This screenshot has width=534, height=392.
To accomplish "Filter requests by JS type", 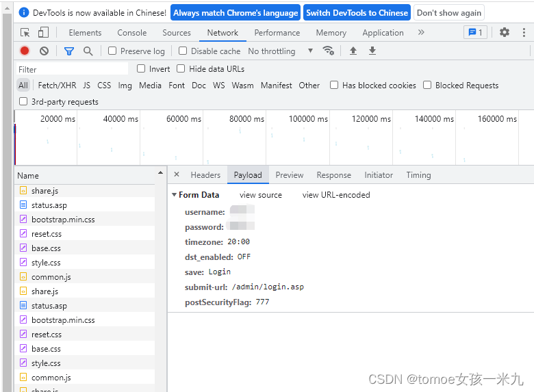I will [86, 85].
